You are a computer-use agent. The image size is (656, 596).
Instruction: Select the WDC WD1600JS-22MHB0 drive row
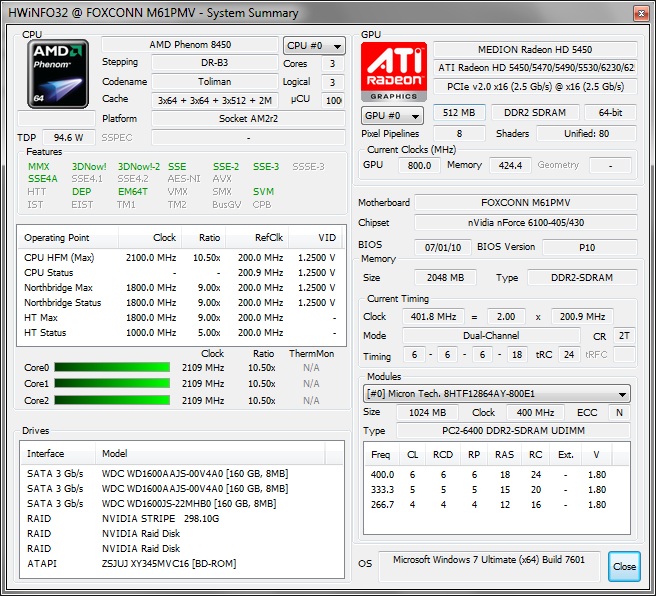pyautogui.click(x=182, y=503)
